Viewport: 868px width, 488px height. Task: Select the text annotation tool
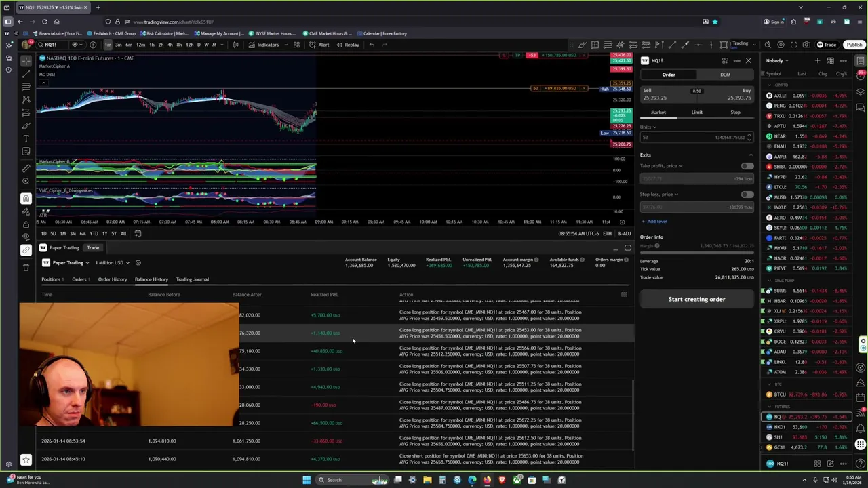coord(26,138)
